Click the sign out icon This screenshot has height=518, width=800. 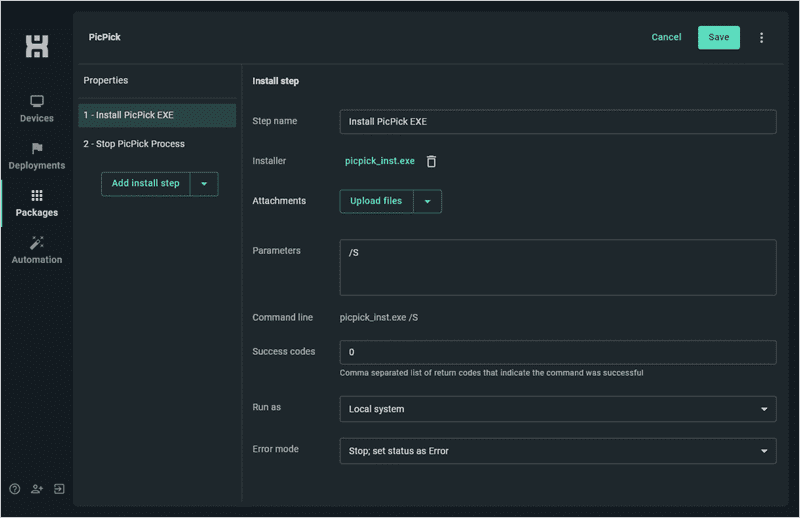(x=59, y=489)
